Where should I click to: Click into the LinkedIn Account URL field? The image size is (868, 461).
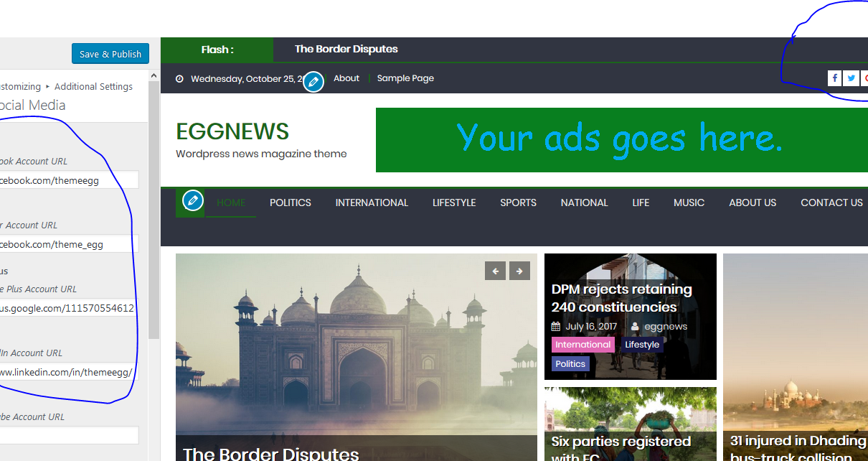tap(68, 372)
